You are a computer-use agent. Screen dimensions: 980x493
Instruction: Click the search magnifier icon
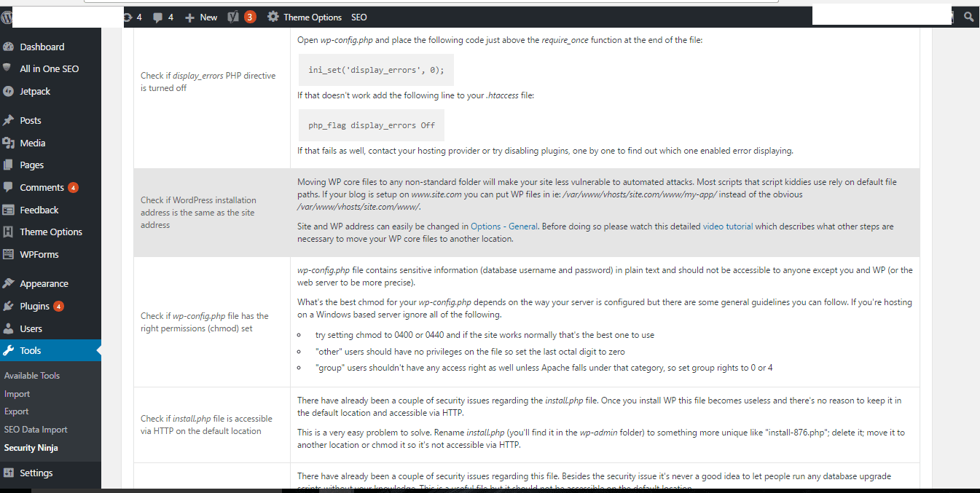(968, 17)
